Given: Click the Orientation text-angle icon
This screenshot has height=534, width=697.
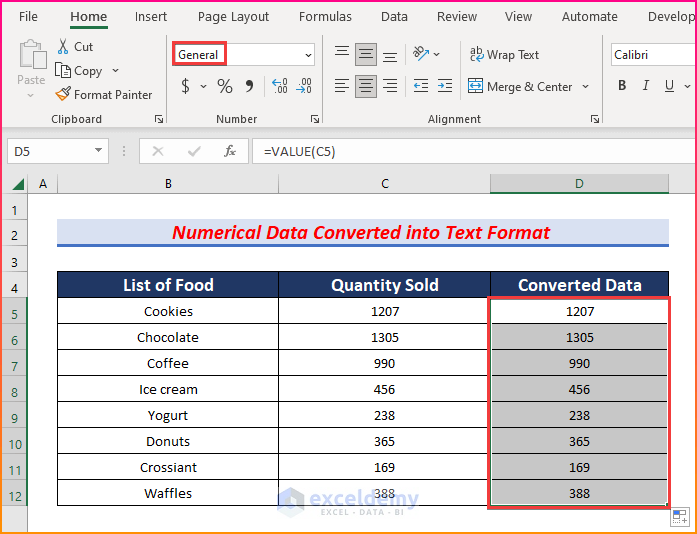Looking at the screenshot, I should 421,53.
